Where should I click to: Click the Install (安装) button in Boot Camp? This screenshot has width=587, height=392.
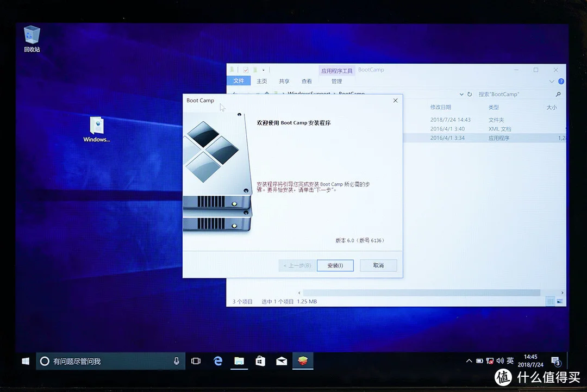click(x=335, y=265)
